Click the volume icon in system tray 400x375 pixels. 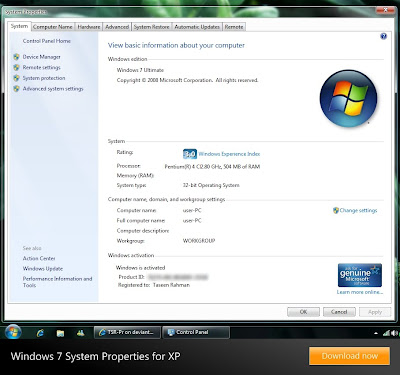click(x=395, y=333)
